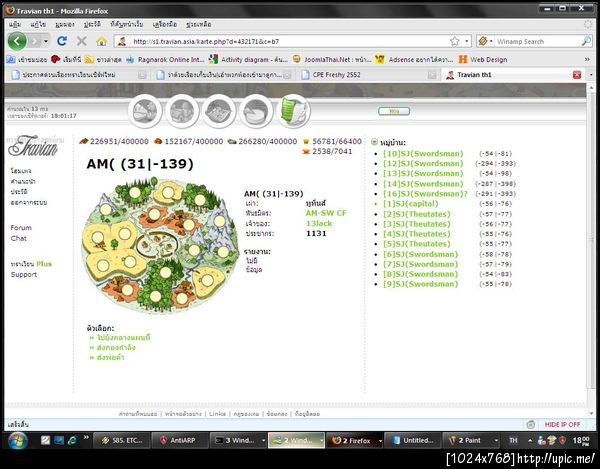Reload the page with the refresh icon
600x469 pixels.
62,41
